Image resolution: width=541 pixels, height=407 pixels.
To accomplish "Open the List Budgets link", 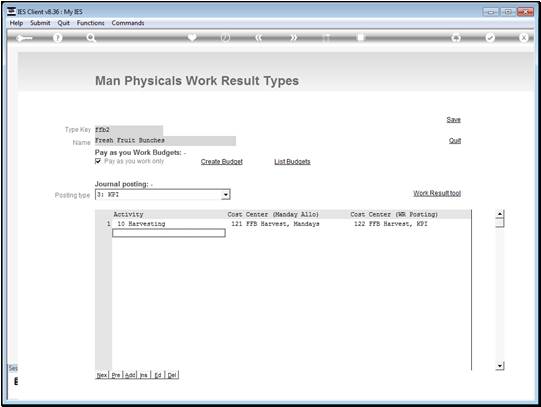I will [x=292, y=161].
